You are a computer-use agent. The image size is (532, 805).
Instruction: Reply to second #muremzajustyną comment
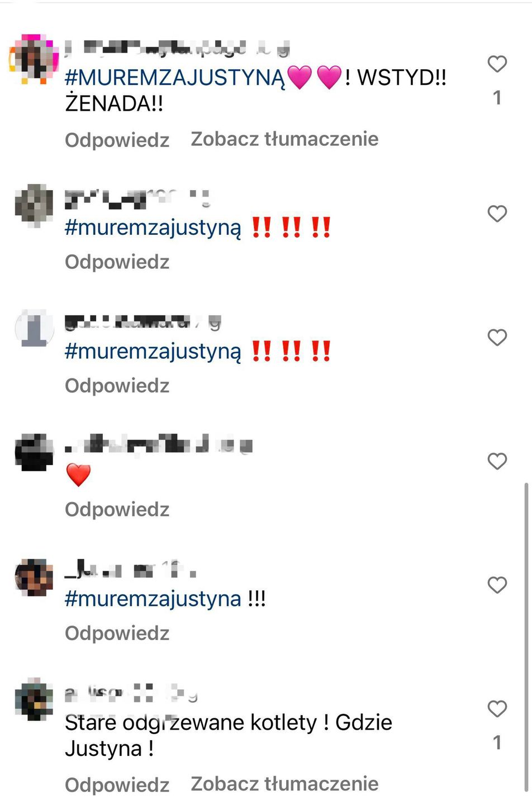tap(117, 262)
